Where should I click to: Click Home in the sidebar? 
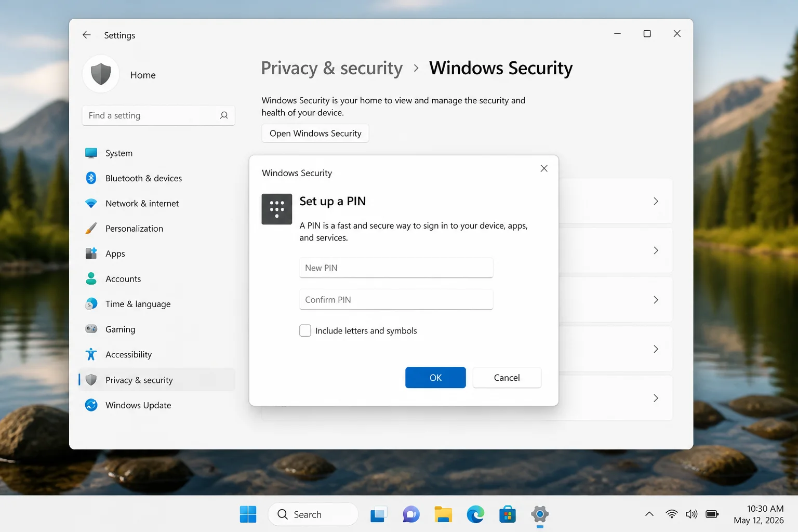tap(143, 75)
